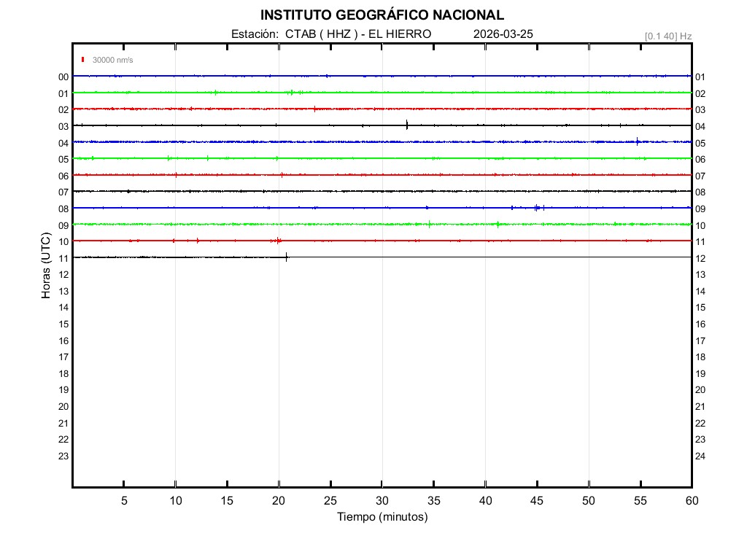The height and width of the screenshot is (560, 747).
Task: Click the Horas (UTC) axis label
Action: pyautogui.click(x=46, y=266)
